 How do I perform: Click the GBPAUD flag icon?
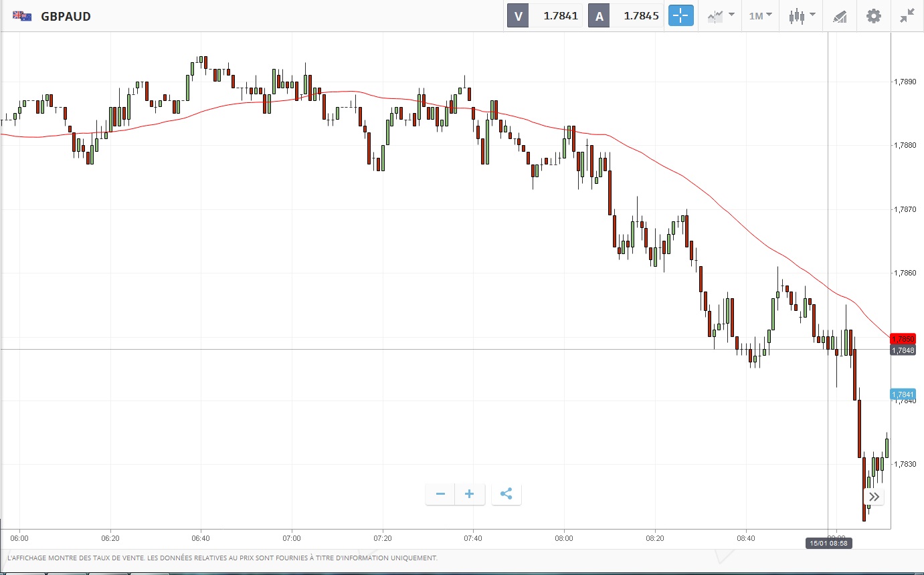(22, 16)
